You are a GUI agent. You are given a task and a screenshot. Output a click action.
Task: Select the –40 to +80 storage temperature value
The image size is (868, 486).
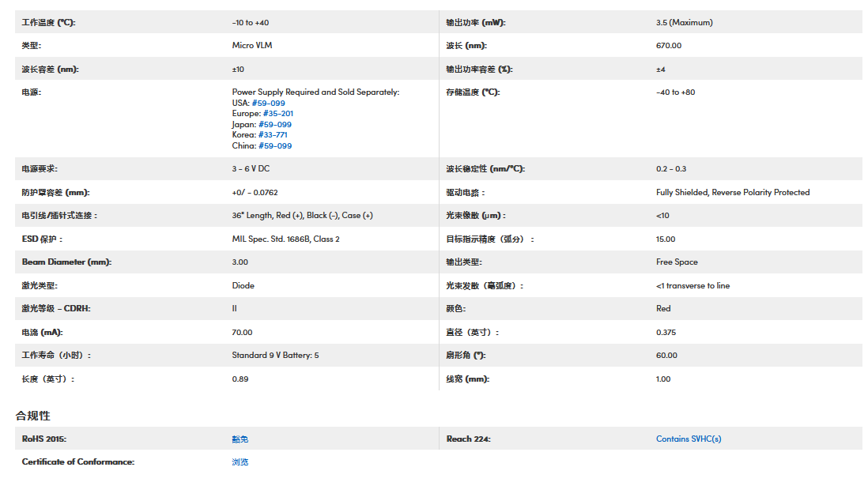click(x=675, y=92)
